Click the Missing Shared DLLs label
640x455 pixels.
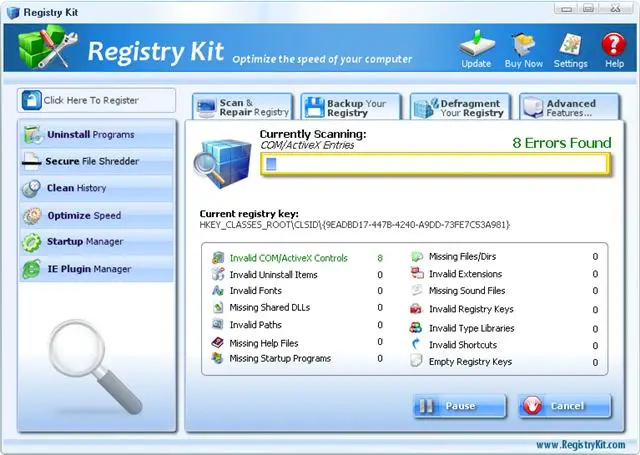[x=270, y=308]
